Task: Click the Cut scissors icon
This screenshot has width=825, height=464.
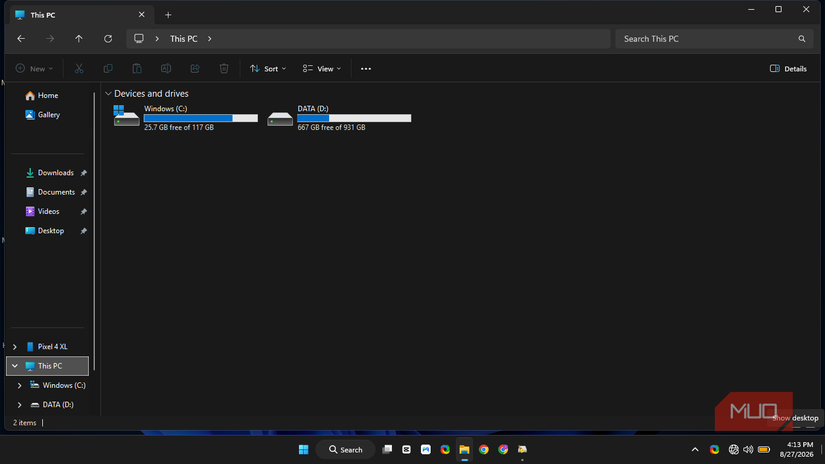Action: pyautogui.click(x=79, y=68)
